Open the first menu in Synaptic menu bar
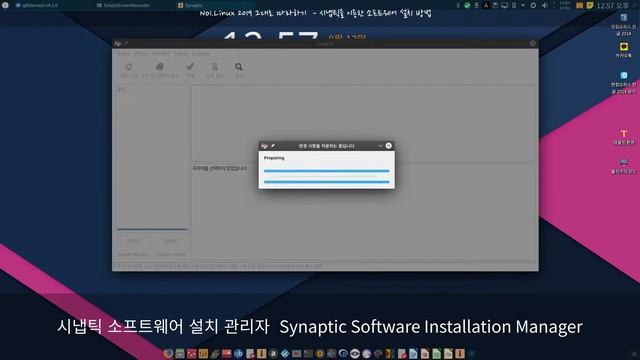This screenshot has width=640, height=360. click(x=123, y=54)
